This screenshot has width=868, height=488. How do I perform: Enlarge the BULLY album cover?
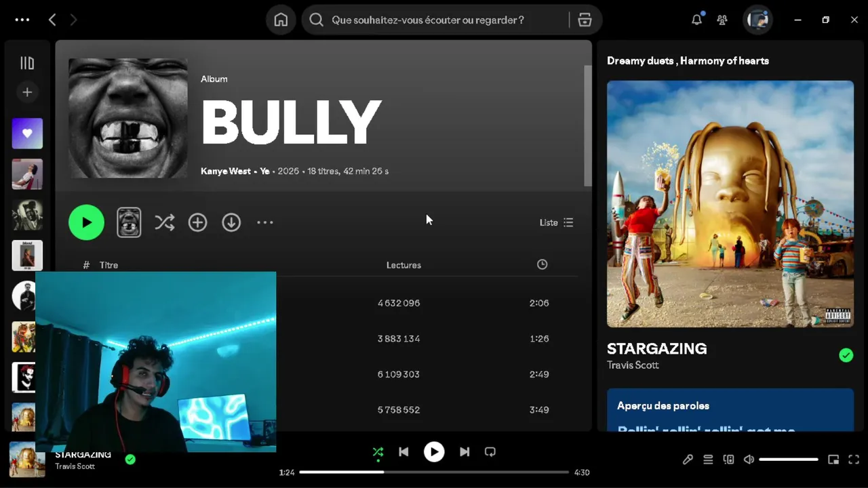click(x=128, y=118)
